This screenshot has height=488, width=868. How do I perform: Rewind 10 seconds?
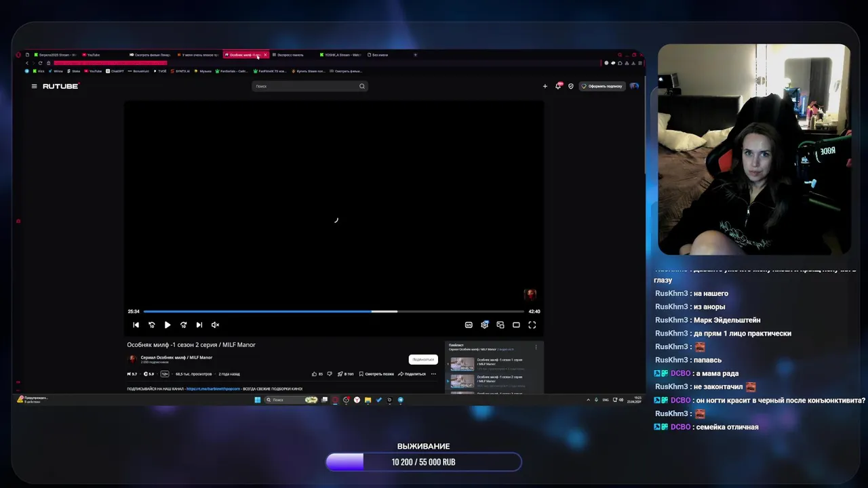coord(151,325)
